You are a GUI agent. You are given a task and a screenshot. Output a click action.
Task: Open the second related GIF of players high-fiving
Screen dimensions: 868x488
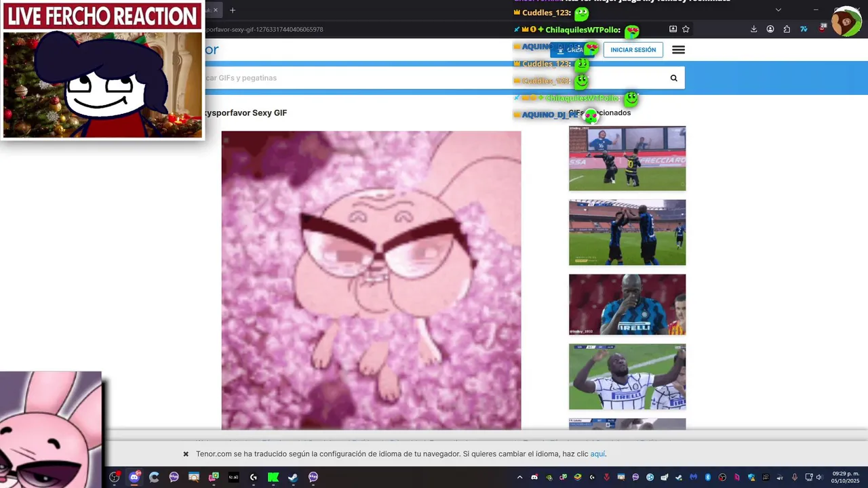(x=627, y=232)
